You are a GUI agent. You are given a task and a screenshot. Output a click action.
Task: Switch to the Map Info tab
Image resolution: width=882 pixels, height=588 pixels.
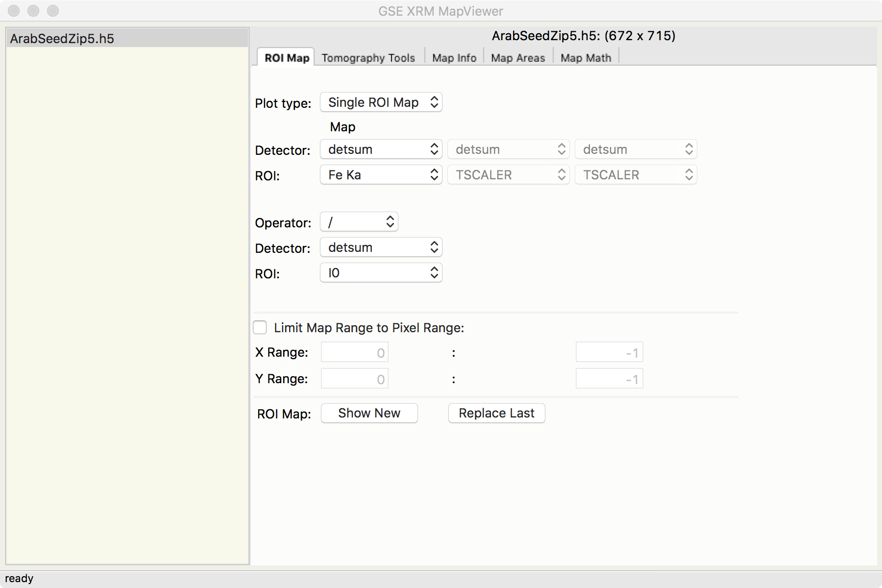[454, 58]
